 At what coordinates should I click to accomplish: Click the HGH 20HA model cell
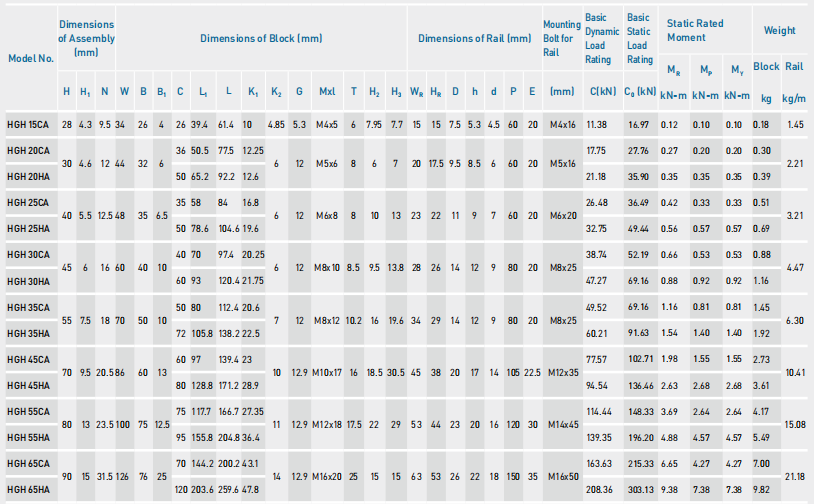click(27, 176)
